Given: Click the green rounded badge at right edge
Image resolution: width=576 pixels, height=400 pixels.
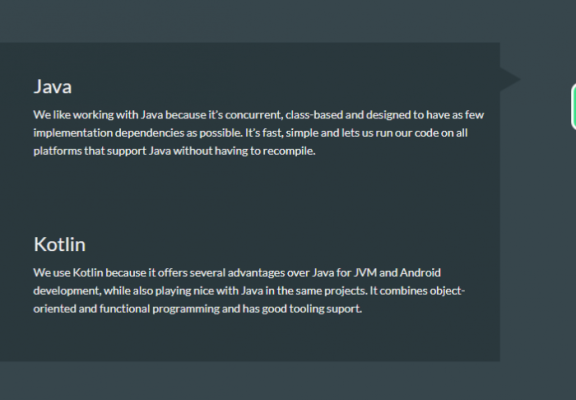Looking at the screenshot, I should 574,106.
